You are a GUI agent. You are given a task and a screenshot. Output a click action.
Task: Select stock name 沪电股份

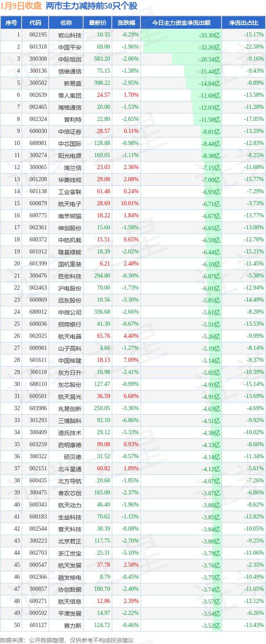pyautogui.click(x=70, y=288)
